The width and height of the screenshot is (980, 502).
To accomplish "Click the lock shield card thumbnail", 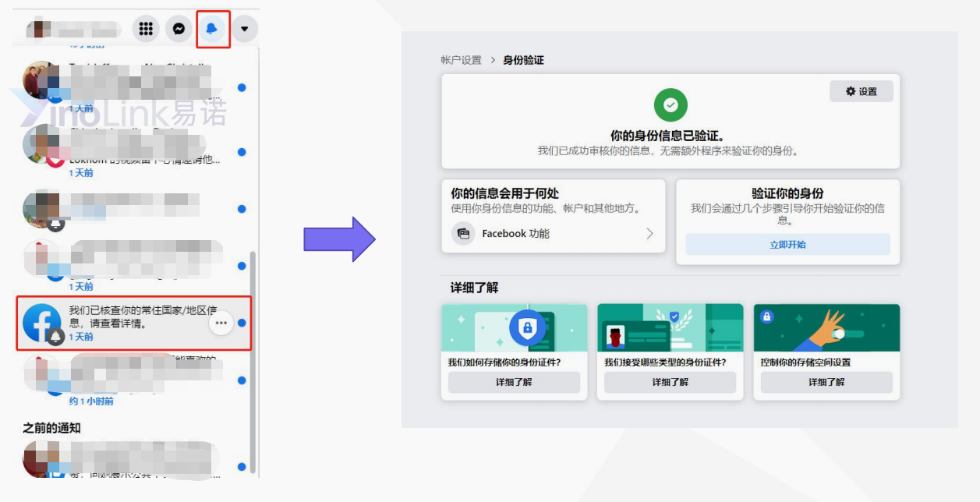I will click(x=514, y=327).
